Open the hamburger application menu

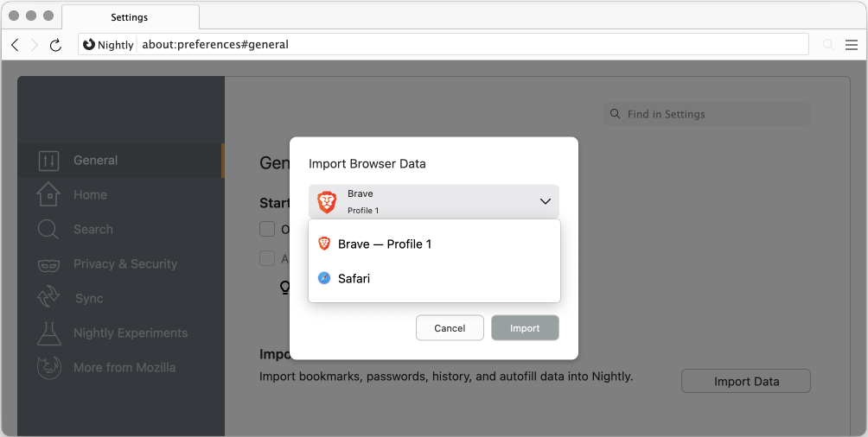852,45
